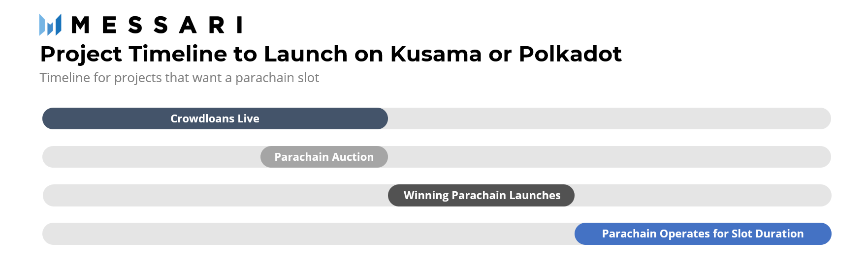Click the word Polkadot in the title
Screen dimensions: 868x264
570,54
